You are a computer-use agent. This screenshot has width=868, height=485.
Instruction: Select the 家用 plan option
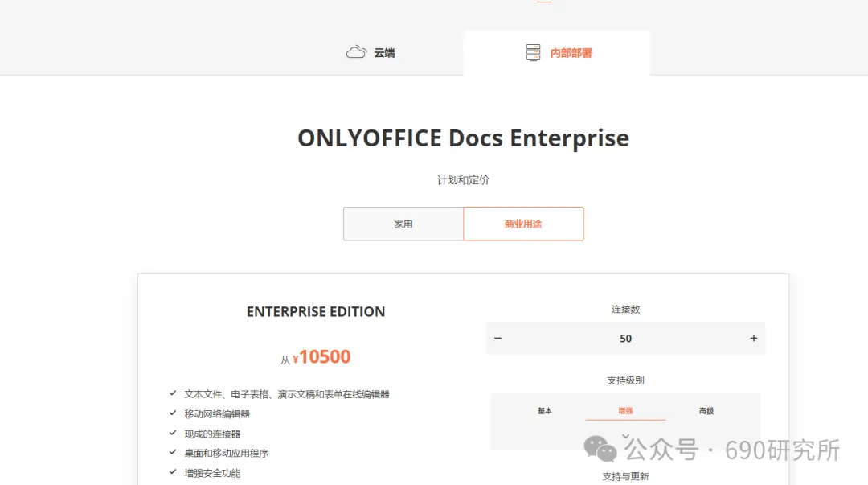coord(403,224)
